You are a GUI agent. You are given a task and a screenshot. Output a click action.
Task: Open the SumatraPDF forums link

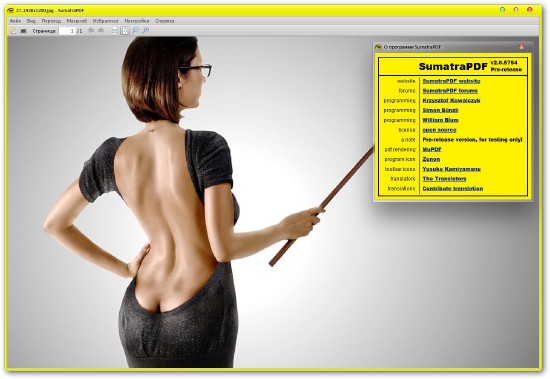pos(450,91)
